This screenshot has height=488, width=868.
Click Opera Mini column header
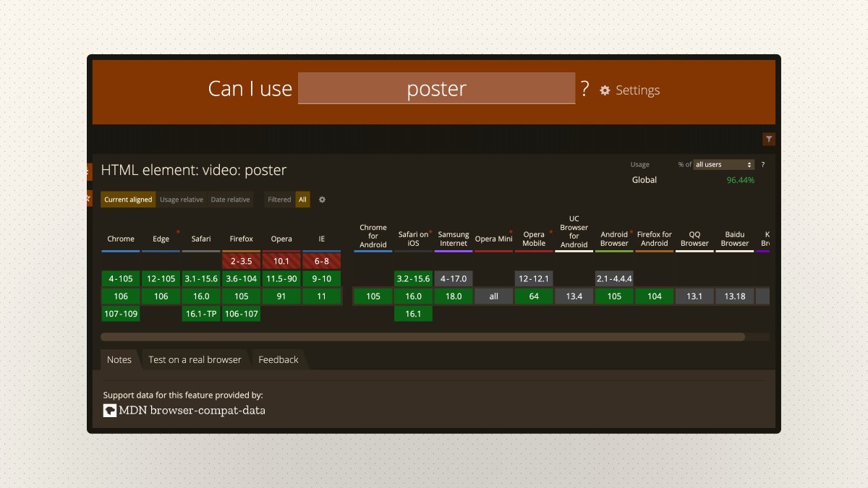[x=494, y=239]
